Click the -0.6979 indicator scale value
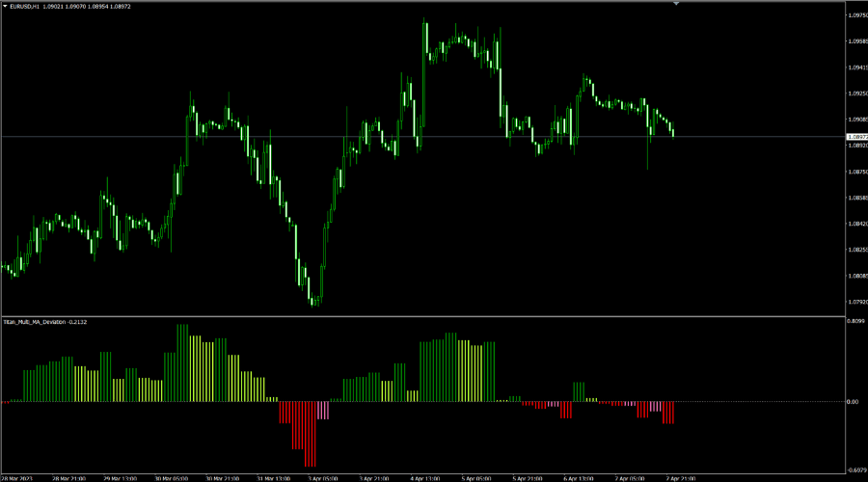Screen dimensions: 868x482 855,469
